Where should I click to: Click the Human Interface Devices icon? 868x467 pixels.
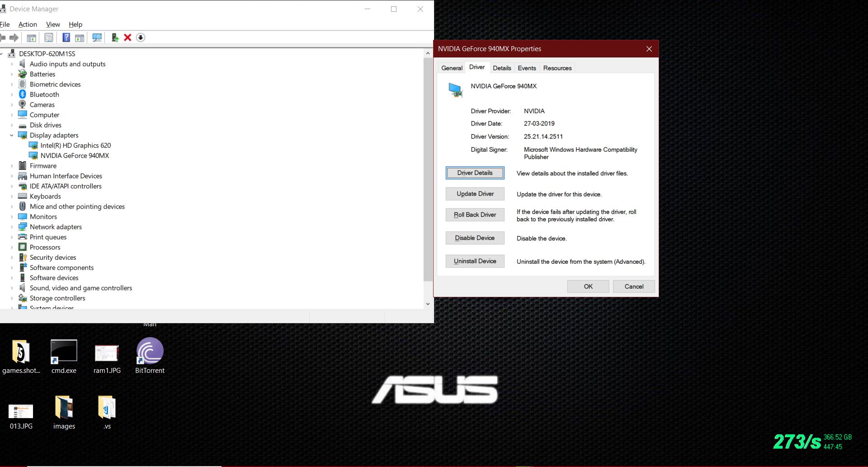(x=23, y=176)
